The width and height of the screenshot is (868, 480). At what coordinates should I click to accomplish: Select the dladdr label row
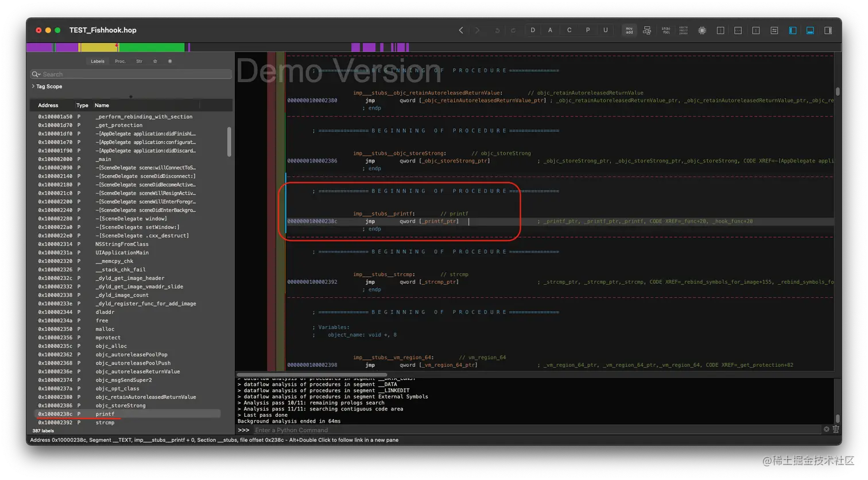129,312
